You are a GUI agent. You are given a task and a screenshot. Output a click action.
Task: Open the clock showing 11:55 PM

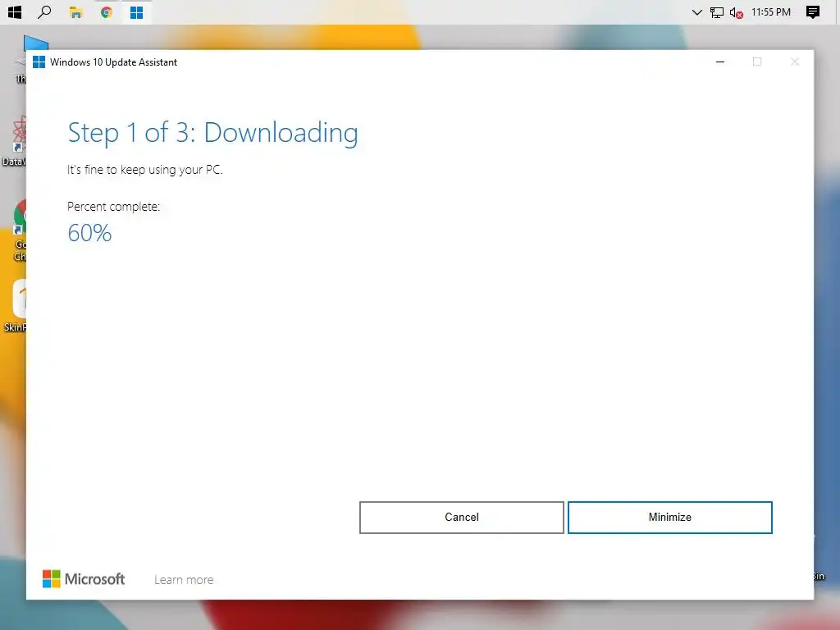(771, 11)
